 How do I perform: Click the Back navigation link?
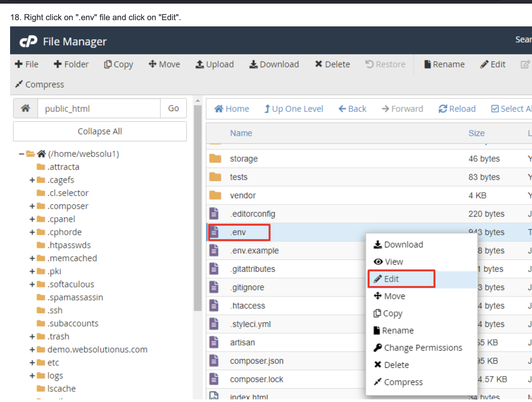pyautogui.click(x=352, y=109)
